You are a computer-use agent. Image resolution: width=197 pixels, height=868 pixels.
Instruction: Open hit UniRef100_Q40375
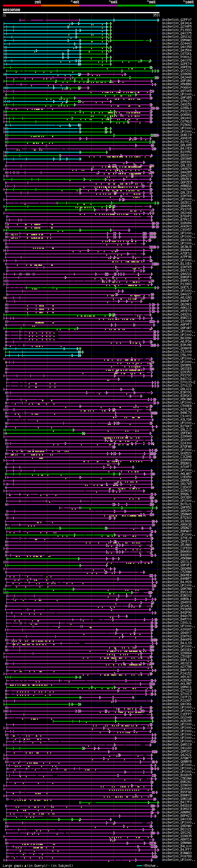176,33
